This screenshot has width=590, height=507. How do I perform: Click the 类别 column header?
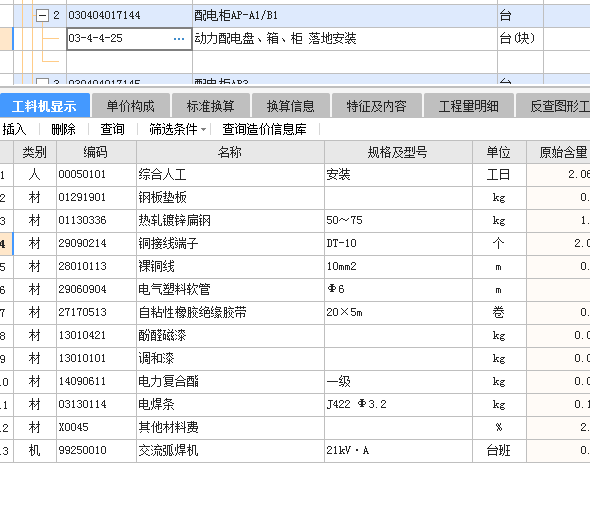[35, 152]
